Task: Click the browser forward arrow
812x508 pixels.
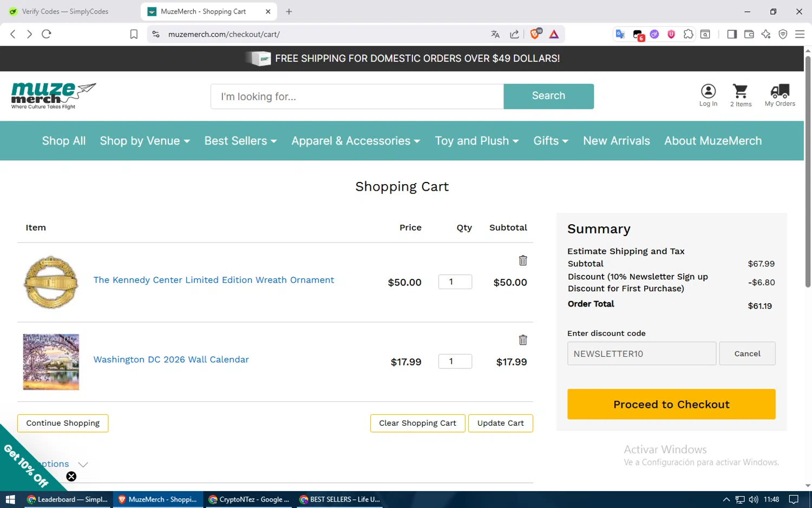Action: coord(29,34)
